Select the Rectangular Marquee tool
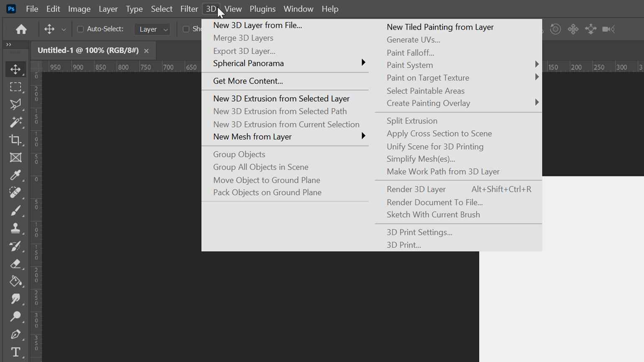 coord(15,87)
